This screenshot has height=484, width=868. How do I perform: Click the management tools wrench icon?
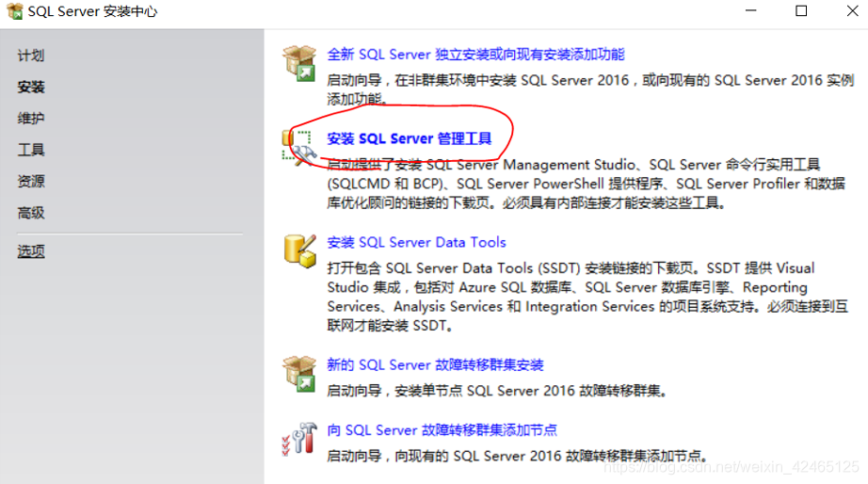(299, 148)
